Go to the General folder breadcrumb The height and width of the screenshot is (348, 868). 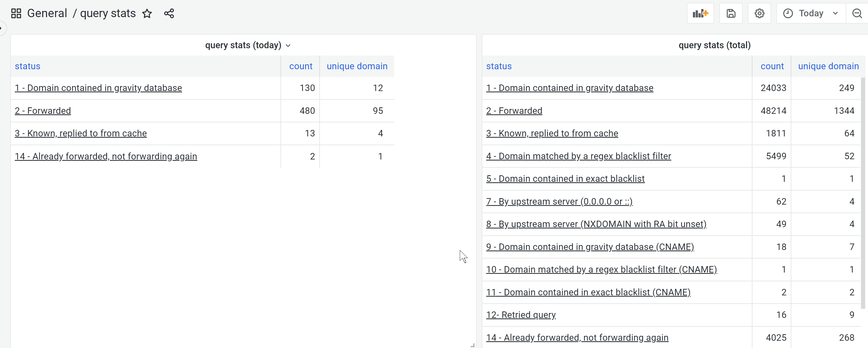[x=47, y=13]
